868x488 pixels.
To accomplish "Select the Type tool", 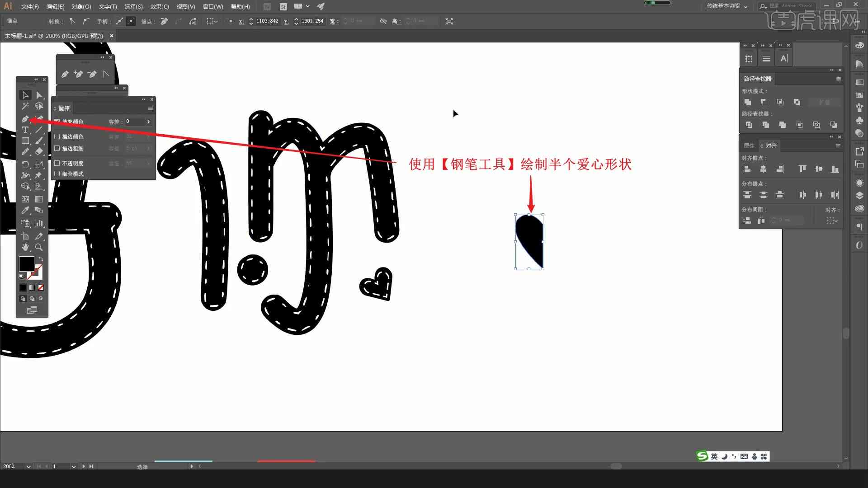I will tap(25, 129).
